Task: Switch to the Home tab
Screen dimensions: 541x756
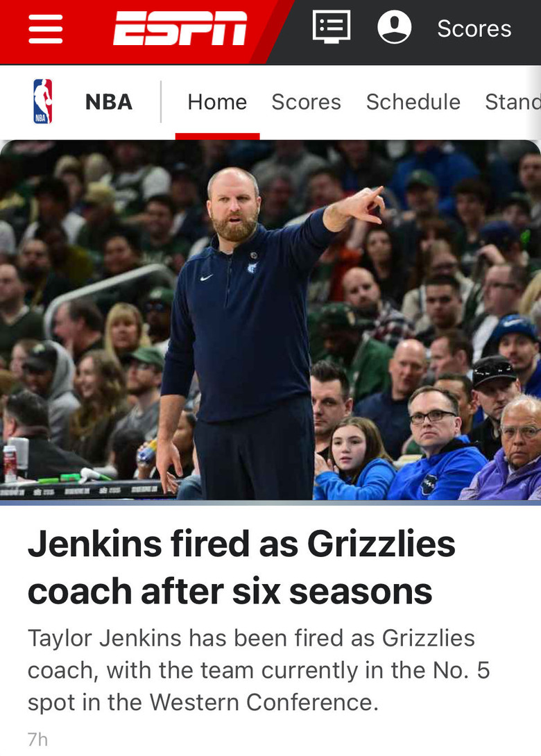Action: pyautogui.click(x=218, y=102)
